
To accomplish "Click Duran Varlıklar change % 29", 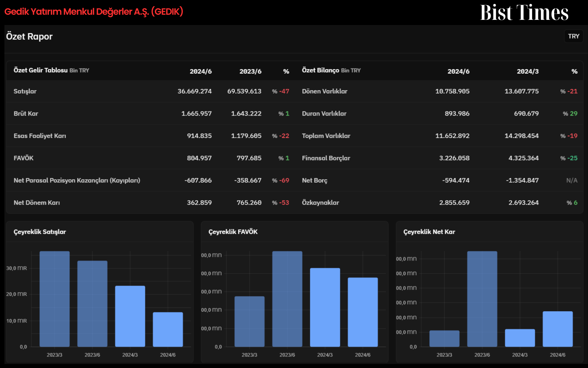I will (x=570, y=114).
